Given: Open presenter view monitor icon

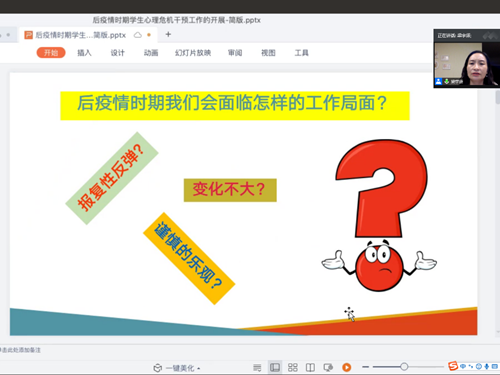Looking at the screenshot, I should (328, 367).
